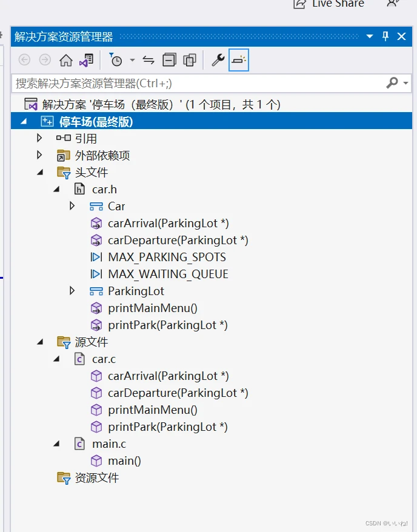This screenshot has width=417, height=532.
Task: Click the car.h file icon
Action: 79,189
